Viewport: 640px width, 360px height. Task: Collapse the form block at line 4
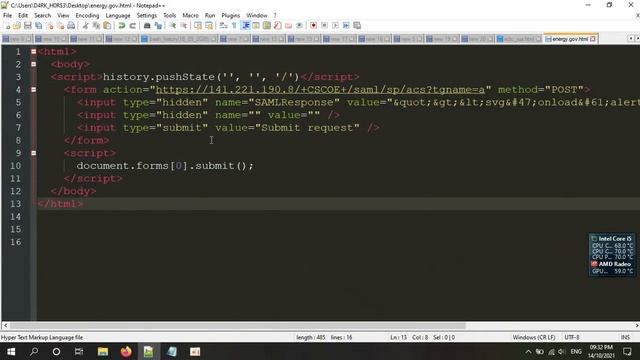pos(33,89)
